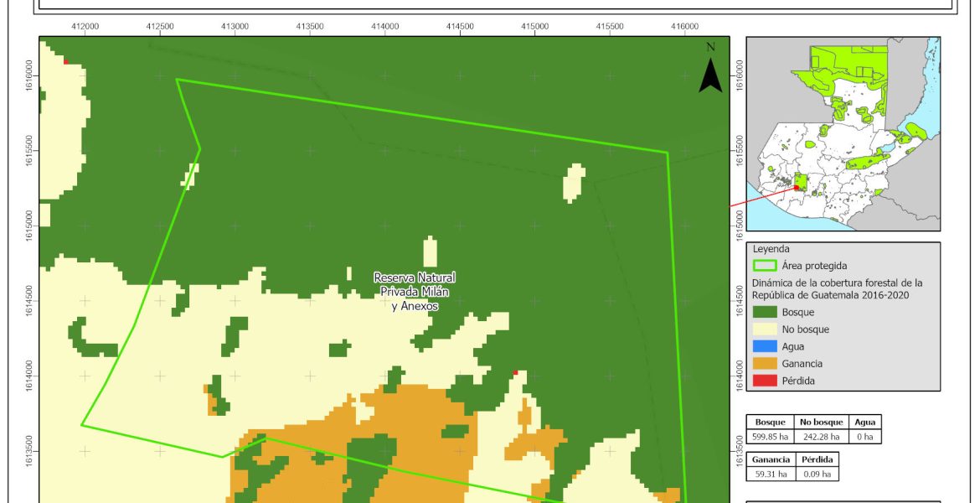
Task: Click the red loss pixel at the map's top-left corner
Action: 65,60
